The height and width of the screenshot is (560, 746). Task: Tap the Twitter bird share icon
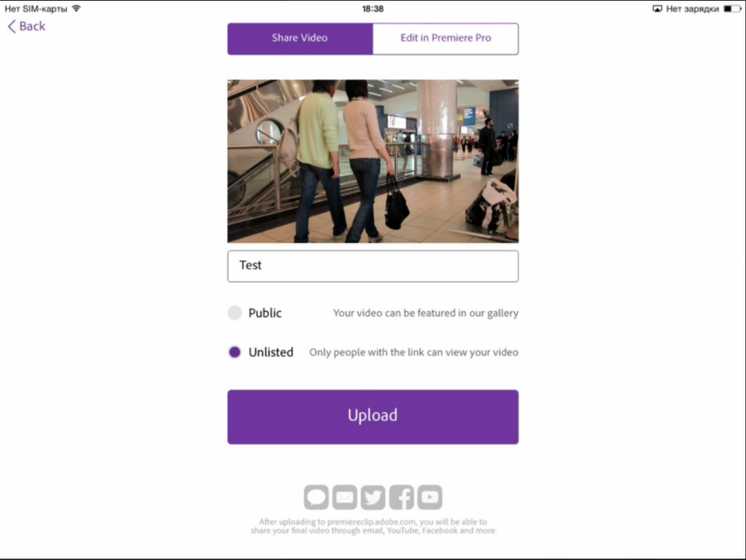point(373,498)
